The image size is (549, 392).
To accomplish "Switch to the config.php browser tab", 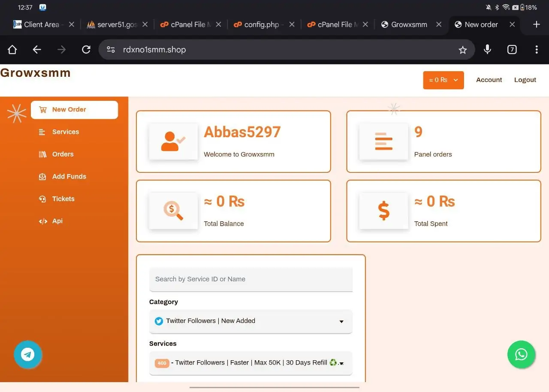I will coord(261,24).
